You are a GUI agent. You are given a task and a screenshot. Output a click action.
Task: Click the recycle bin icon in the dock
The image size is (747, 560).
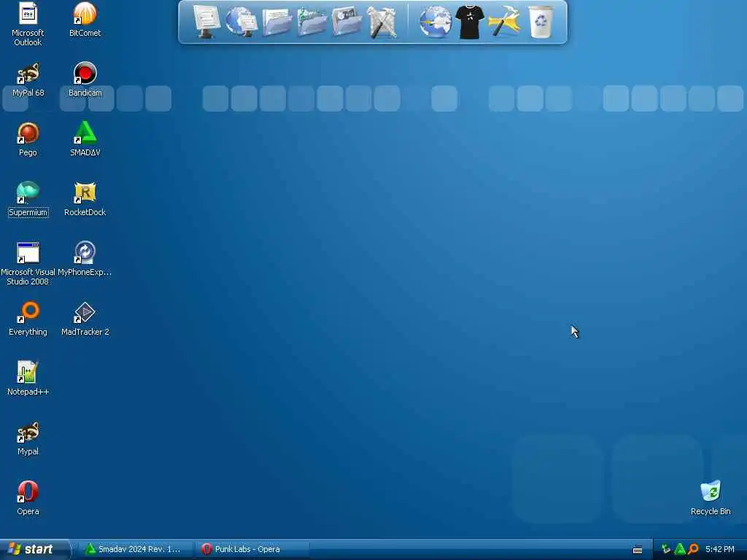pos(541,21)
